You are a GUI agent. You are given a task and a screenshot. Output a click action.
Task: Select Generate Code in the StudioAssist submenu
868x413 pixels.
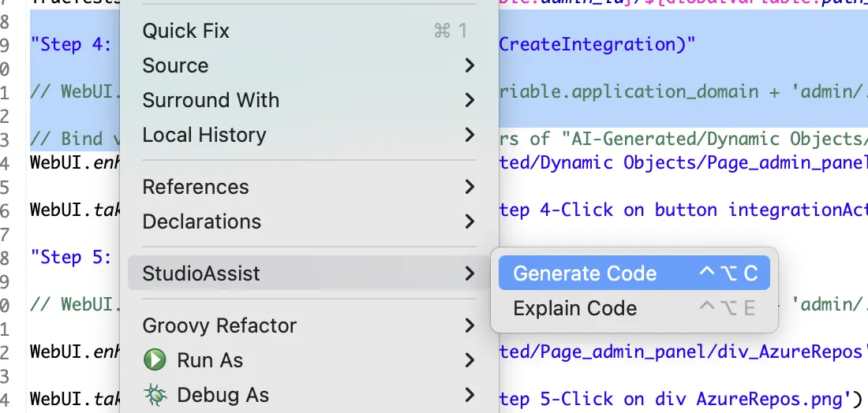tap(585, 273)
